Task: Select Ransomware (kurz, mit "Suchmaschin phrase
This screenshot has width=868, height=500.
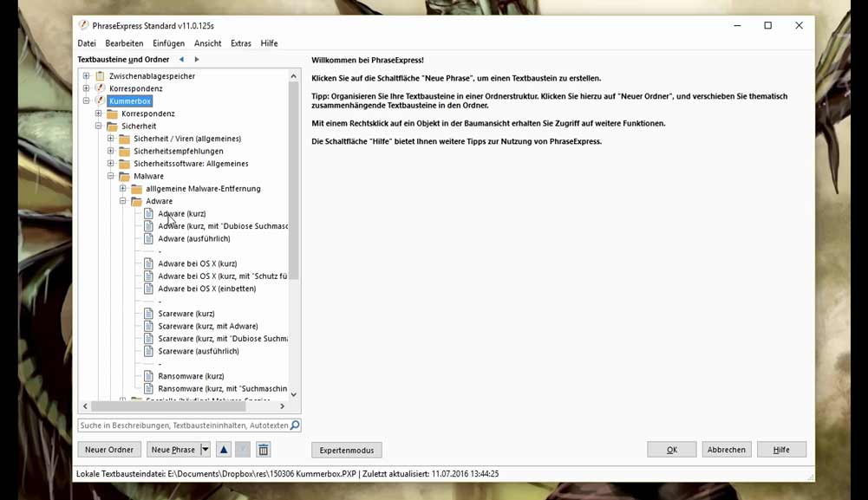Action: click(x=223, y=388)
